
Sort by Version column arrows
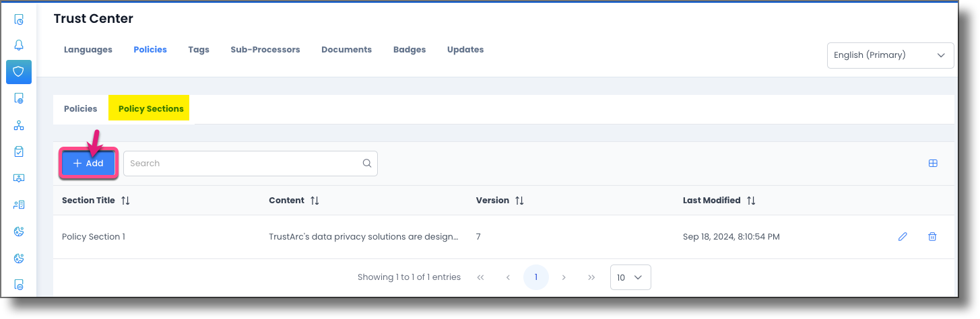tap(519, 201)
